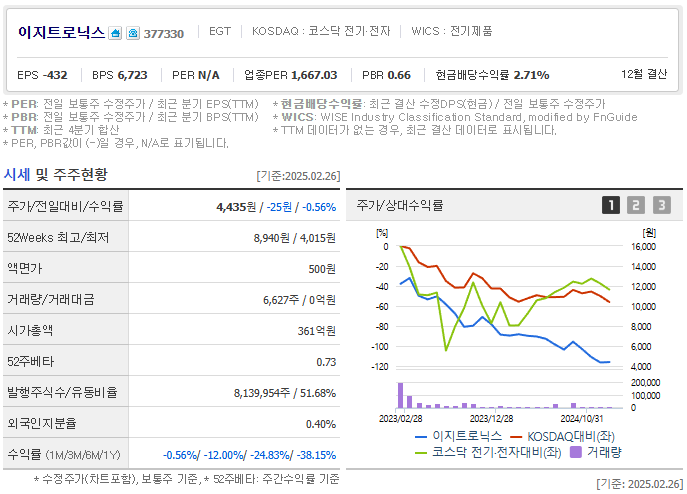Viewport: 687px width, 494px height.
Task: Switch chart to tab 2
Action: pyautogui.click(x=636, y=205)
